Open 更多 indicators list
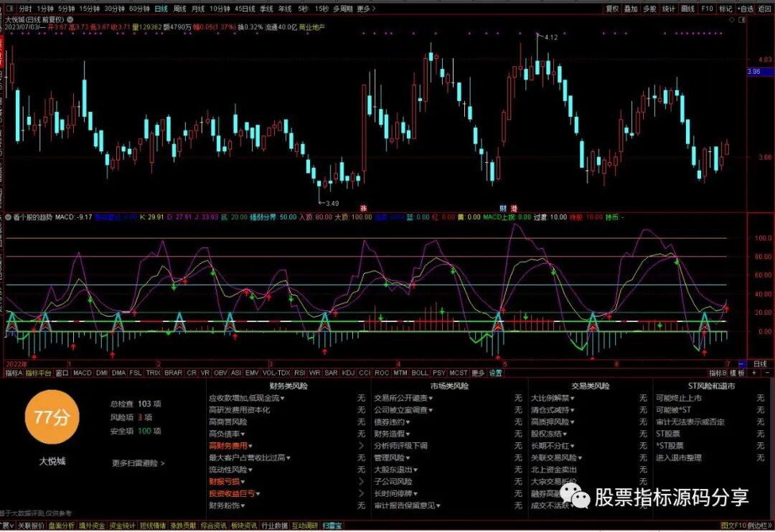This screenshot has width=775, height=532. click(x=478, y=373)
